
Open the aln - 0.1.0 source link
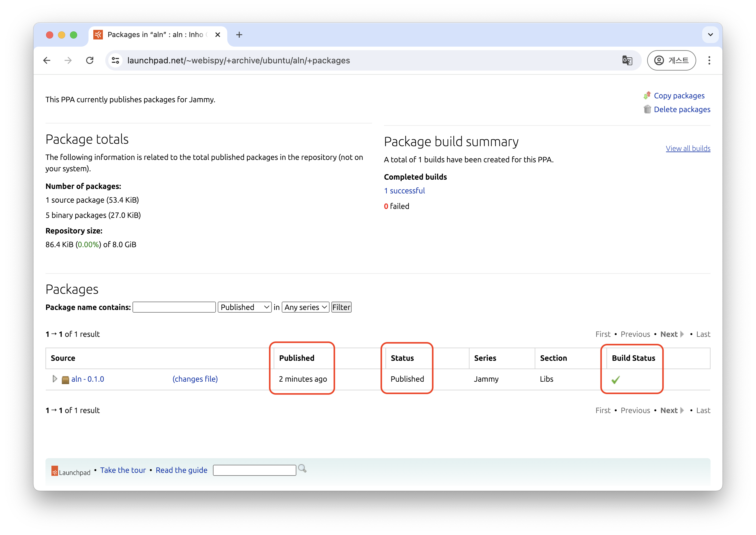pyautogui.click(x=88, y=379)
